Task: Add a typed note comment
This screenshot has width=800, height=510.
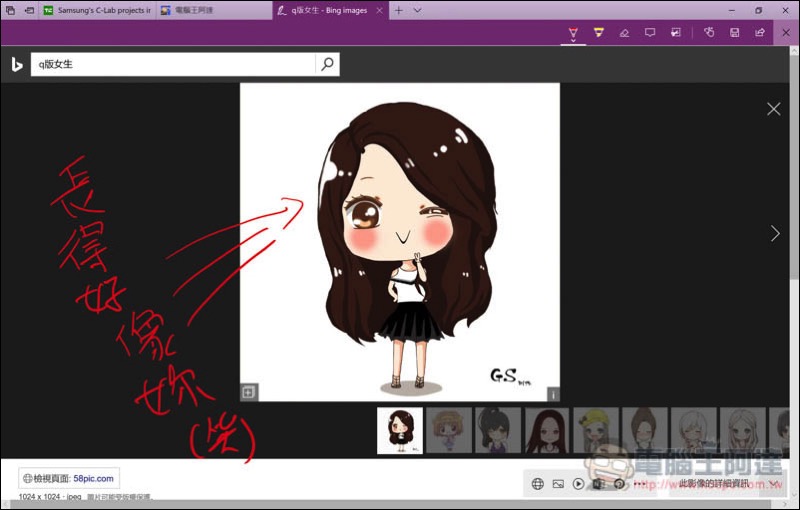Action: 649,33
